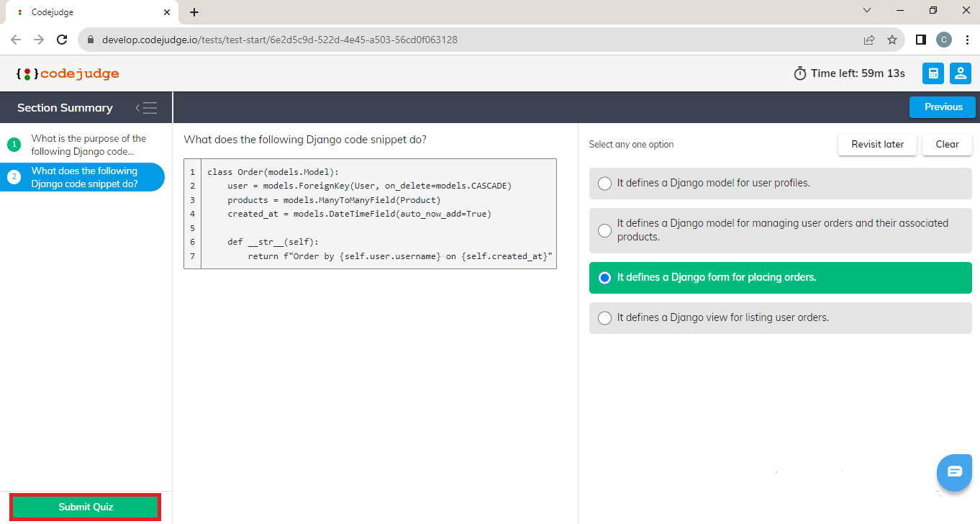Viewport: 980px width, 524px height.
Task: Click the timer clock icon
Action: pyautogui.click(x=800, y=73)
